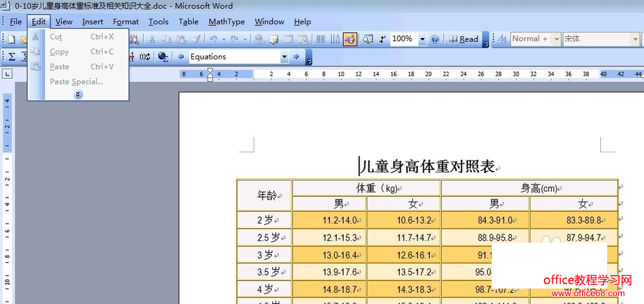Open the MathType menu

pos(226,22)
